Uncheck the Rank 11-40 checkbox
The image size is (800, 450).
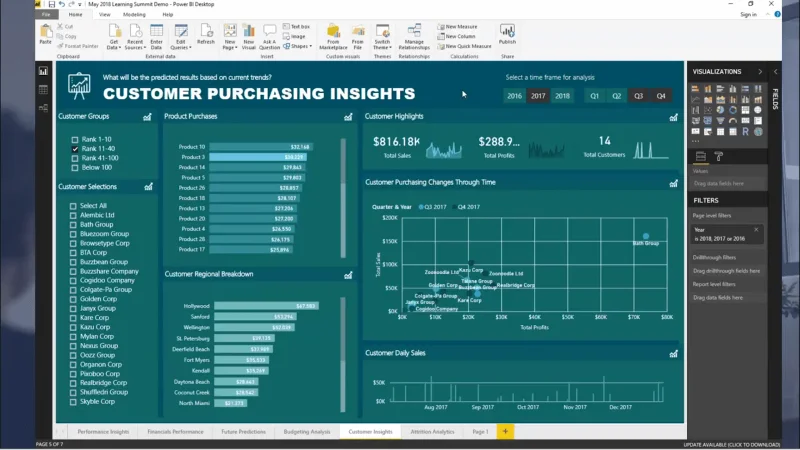coord(75,149)
